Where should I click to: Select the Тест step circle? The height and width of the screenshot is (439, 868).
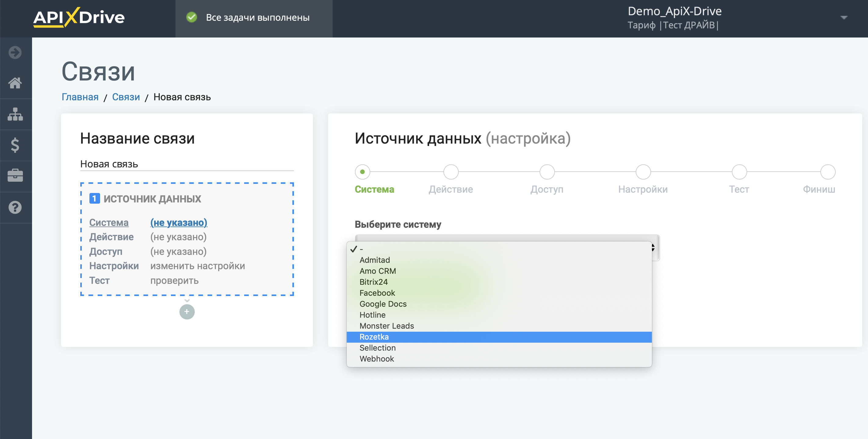pyautogui.click(x=739, y=172)
